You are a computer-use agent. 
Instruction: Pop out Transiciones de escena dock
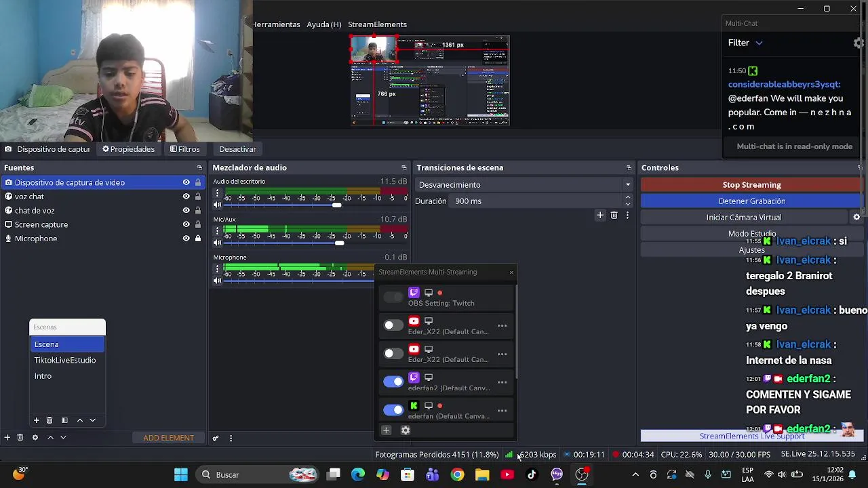coord(629,167)
